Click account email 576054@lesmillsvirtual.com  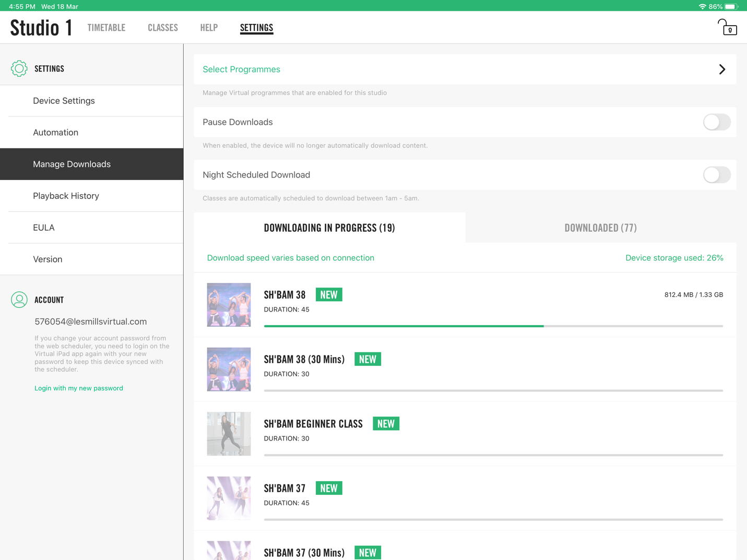pos(91,321)
